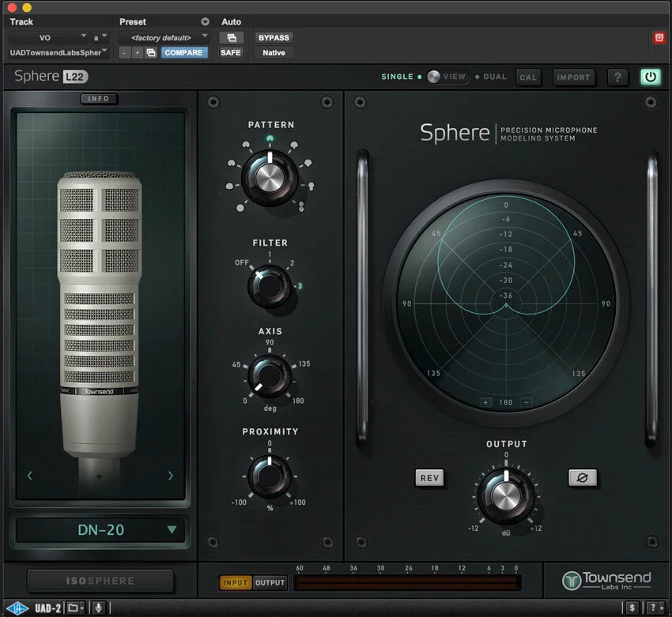Select the subcardioid pattern icon left of cardioid
This screenshot has height=617, width=672.
tap(246, 145)
